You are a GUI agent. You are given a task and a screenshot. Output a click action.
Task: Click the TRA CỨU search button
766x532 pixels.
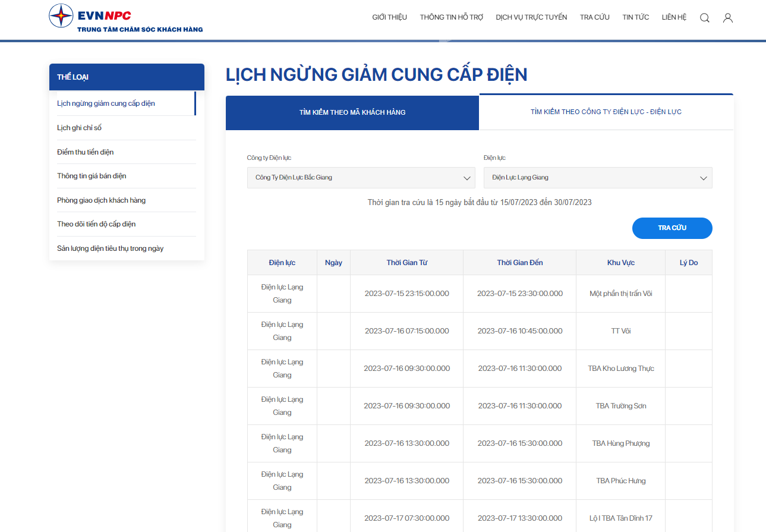672,228
